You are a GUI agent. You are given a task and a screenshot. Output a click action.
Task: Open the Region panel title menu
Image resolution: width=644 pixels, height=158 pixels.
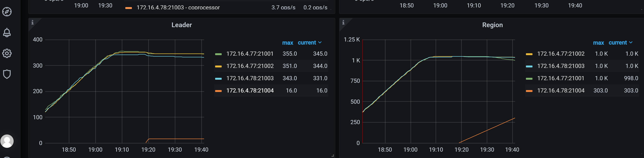tap(492, 25)
